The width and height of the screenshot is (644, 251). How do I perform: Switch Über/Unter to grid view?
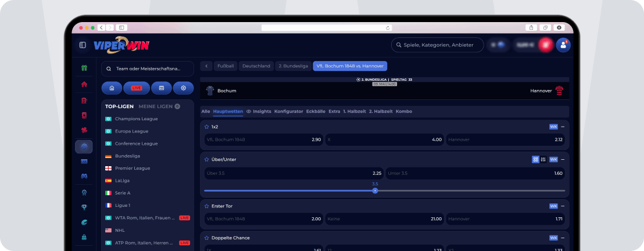tap(535, 159)
